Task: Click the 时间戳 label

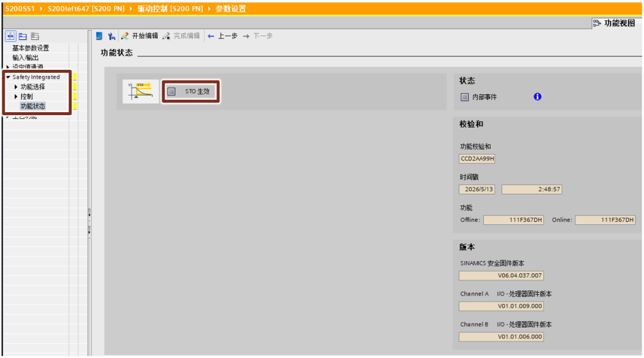Action: click(469, 177)
